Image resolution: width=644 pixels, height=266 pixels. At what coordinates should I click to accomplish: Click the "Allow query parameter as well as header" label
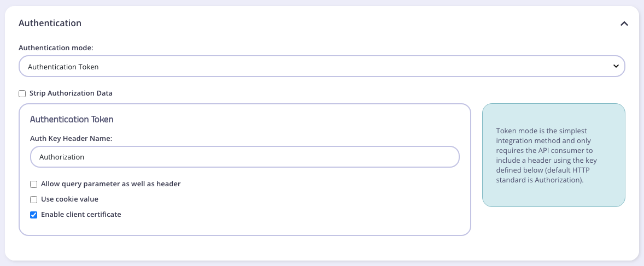(x=110, y=184)
